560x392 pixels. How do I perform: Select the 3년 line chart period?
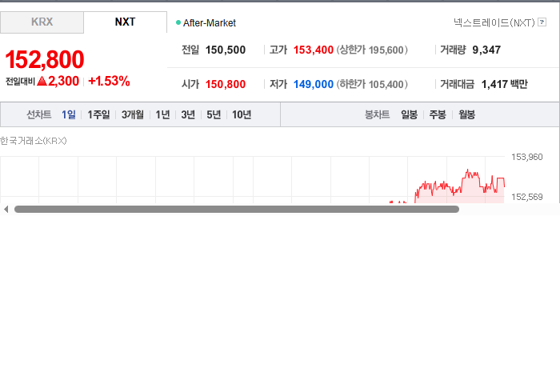pyautogui.click(x=188, y=114)
